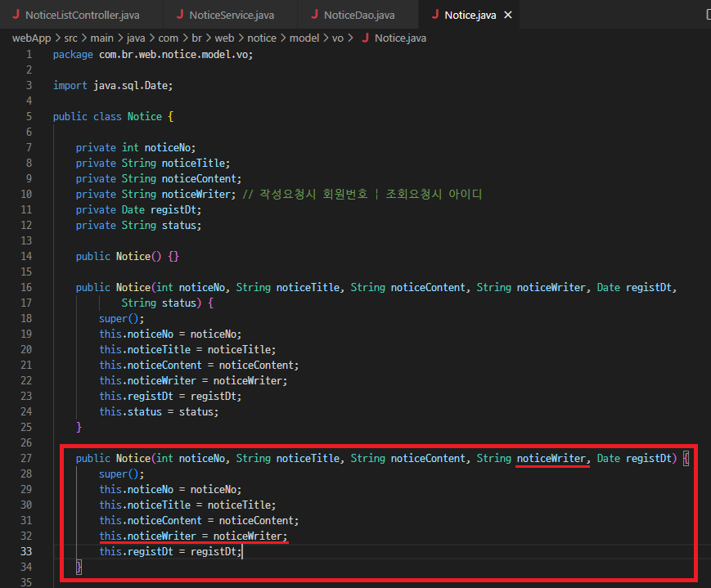Screen dimensions: 711x588
Task: Activate the Notice.java tab
Action: [x=470, y=15]
